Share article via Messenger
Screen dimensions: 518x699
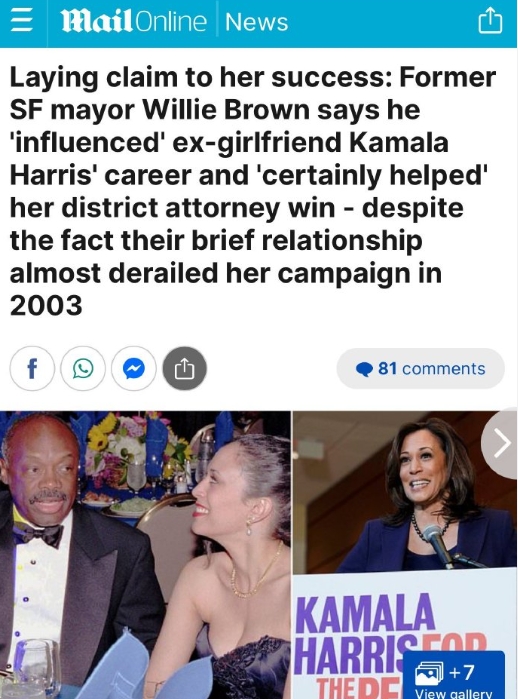coord(134,368)
